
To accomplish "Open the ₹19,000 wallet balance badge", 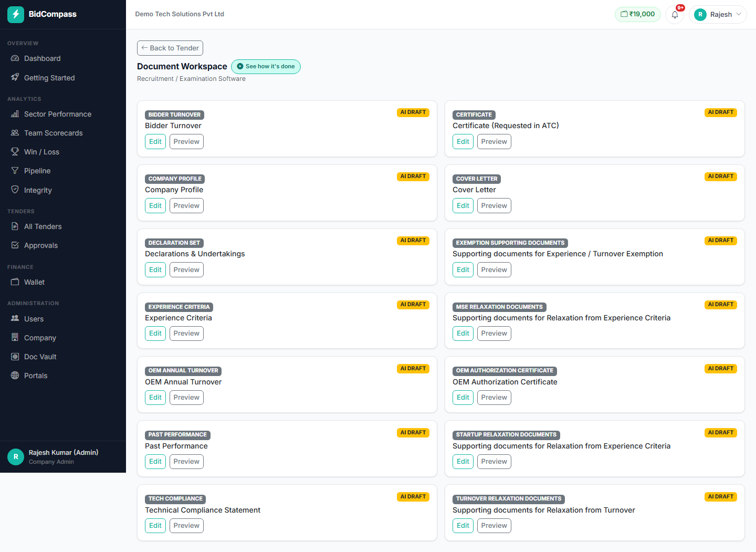I will point(638,14).
